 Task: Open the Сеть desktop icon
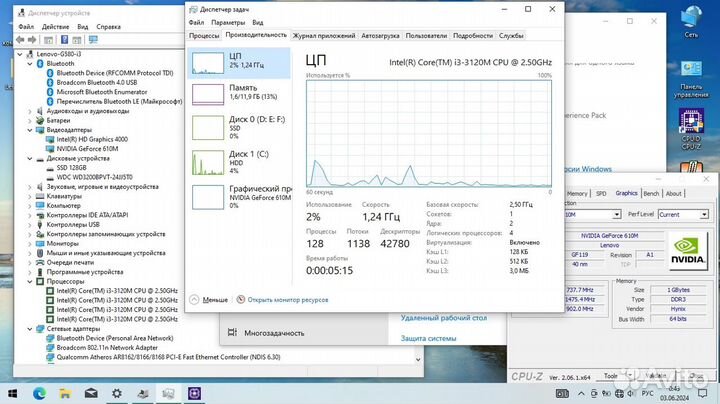691,22
